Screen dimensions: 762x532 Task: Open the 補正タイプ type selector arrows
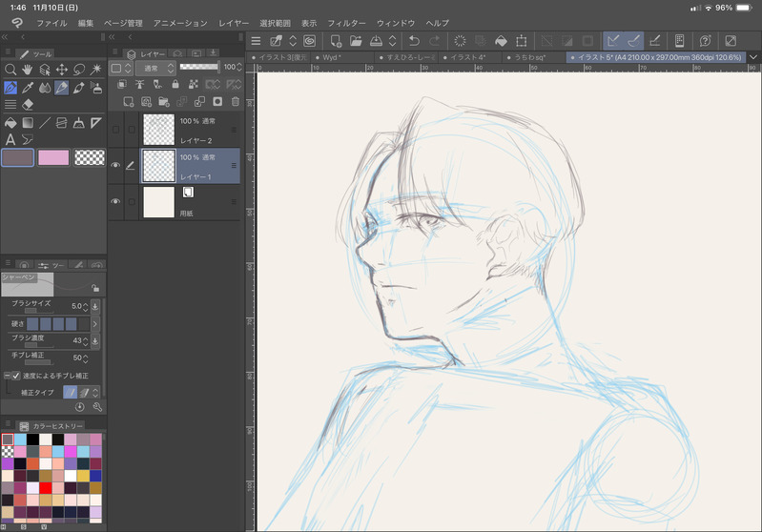(95, 392)
